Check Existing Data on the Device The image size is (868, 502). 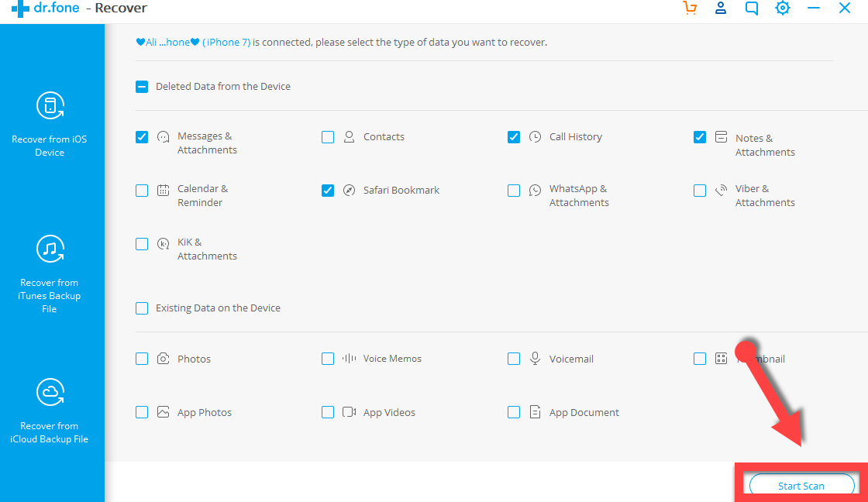click(142, 308)
